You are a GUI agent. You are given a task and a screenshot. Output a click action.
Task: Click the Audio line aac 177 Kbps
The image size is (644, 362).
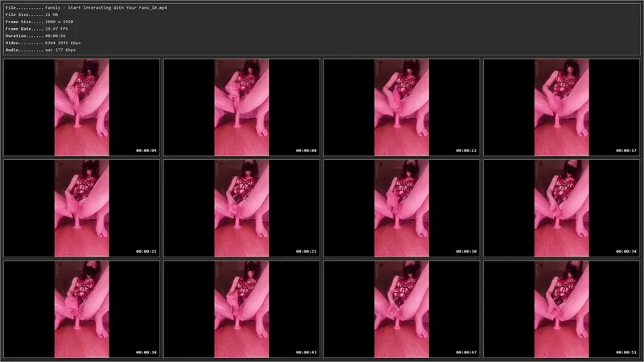(60, 50)
